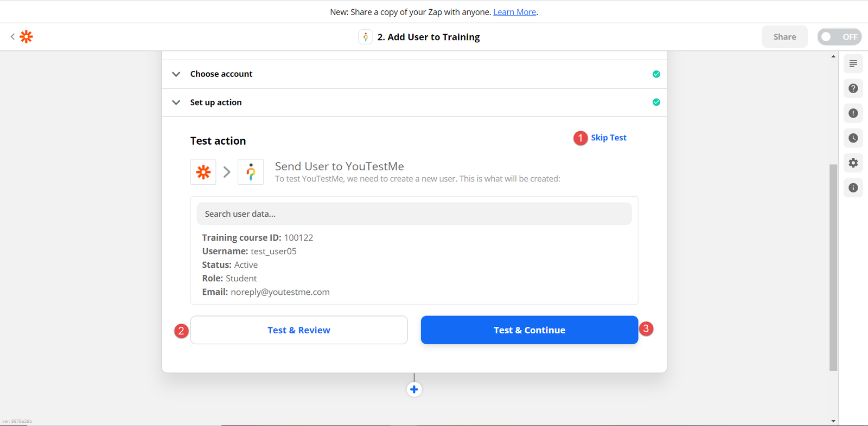Collapse the Choose account section
Screen dimensions: 868x426
point(176,74)
